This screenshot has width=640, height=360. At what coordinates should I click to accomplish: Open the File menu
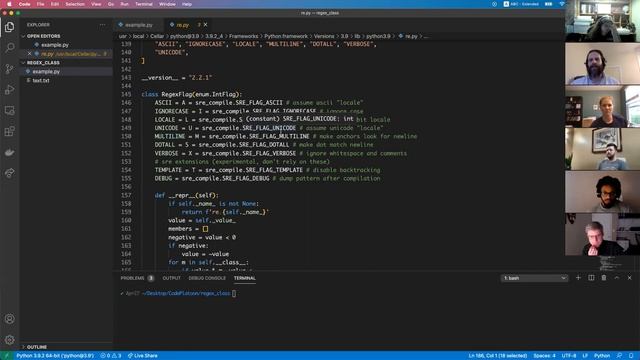point(40,4)
